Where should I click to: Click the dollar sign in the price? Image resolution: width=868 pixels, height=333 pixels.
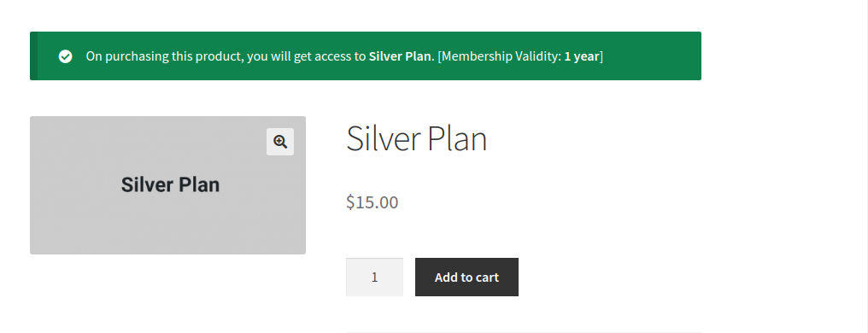[x=350, y=202]
